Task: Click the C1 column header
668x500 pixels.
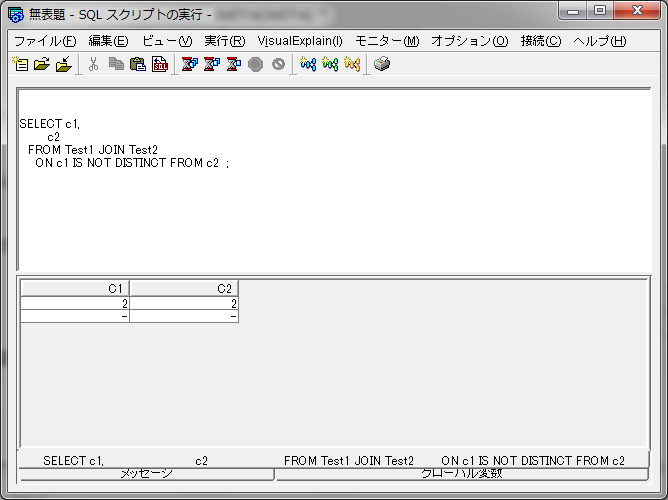Action: point(75,288)
